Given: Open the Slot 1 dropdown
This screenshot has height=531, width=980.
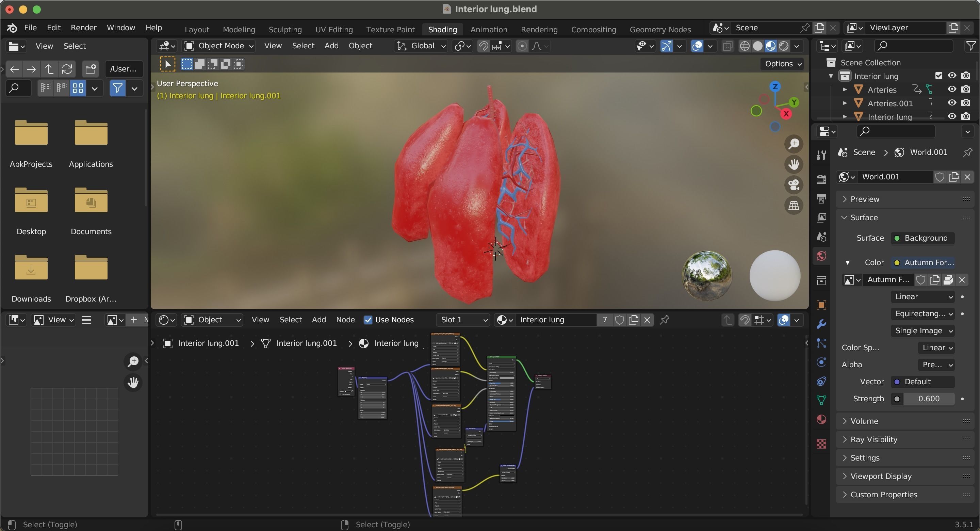Looking at the screenshot, I should point(463,320).
